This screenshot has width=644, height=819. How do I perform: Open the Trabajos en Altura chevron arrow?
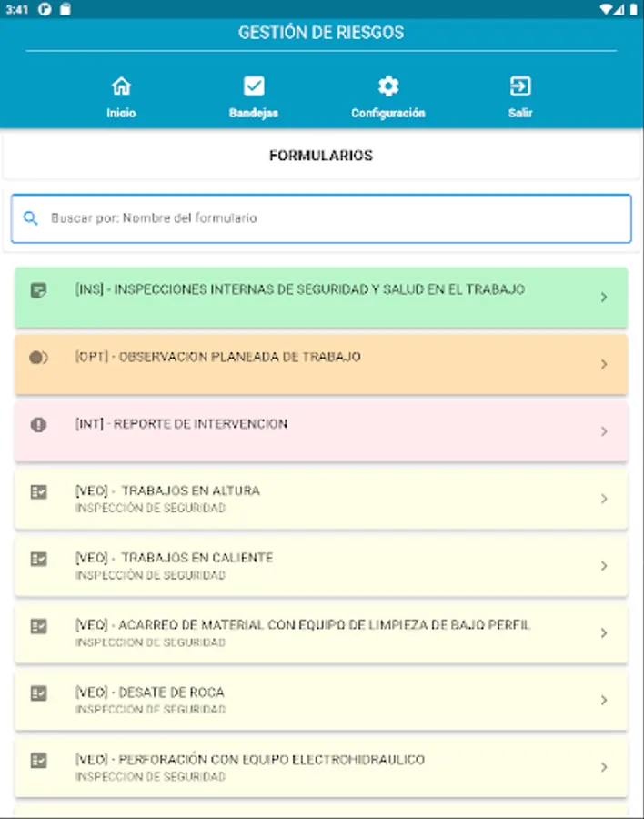coord(604,499)
